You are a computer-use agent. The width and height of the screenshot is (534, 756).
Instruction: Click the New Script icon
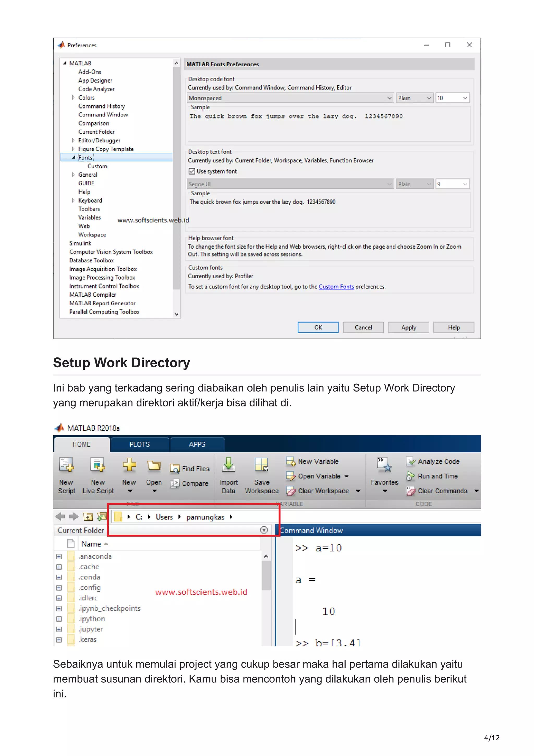tap(66, 465)
